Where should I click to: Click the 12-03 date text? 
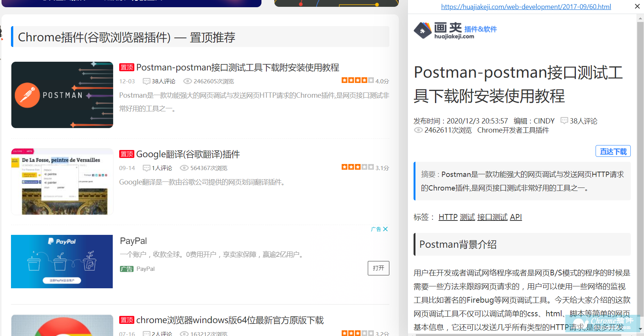pos(127,81)
